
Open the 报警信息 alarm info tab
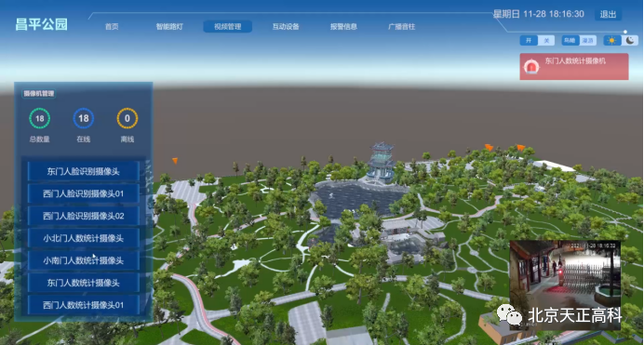[x=343, y=27]
